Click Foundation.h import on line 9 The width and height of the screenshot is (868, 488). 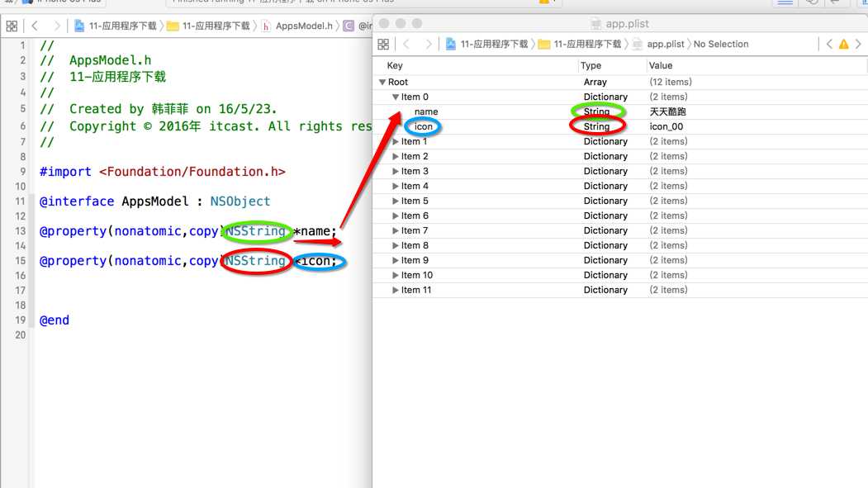[x=192, y=172]
